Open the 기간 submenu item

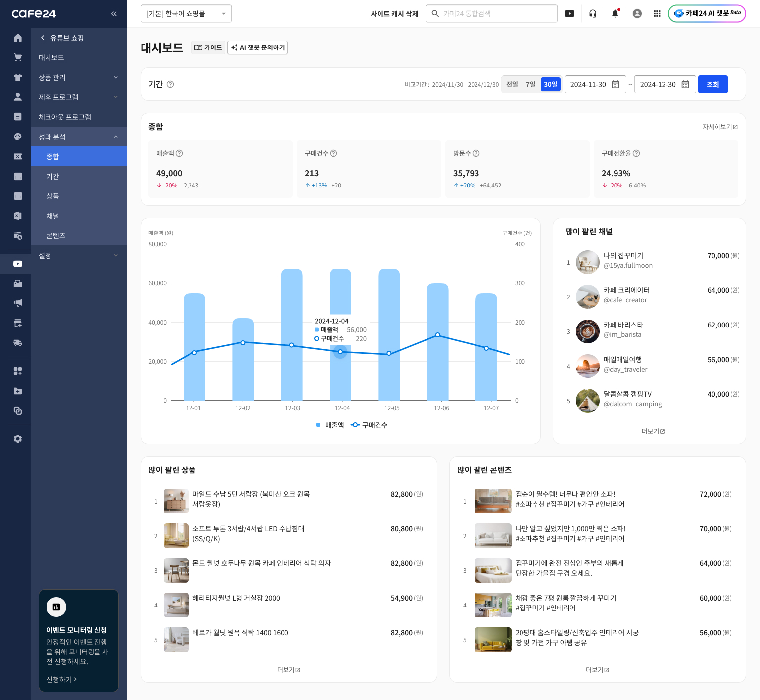pos(53,176)
